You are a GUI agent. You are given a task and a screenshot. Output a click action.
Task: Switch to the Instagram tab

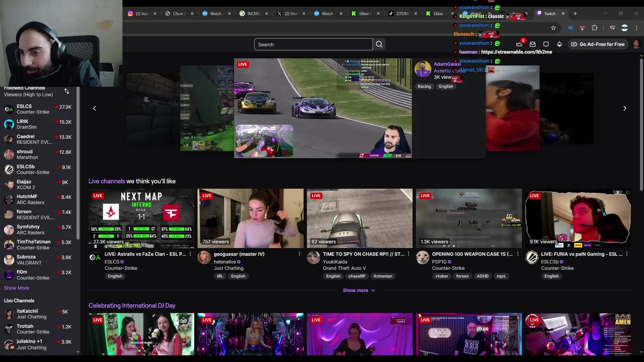point(141,14)
